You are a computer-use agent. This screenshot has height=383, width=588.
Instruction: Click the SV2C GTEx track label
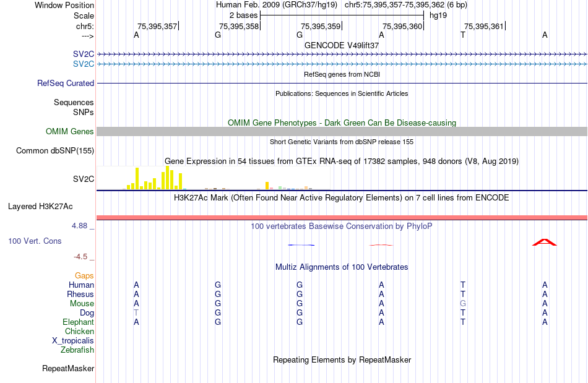point(84,179)
